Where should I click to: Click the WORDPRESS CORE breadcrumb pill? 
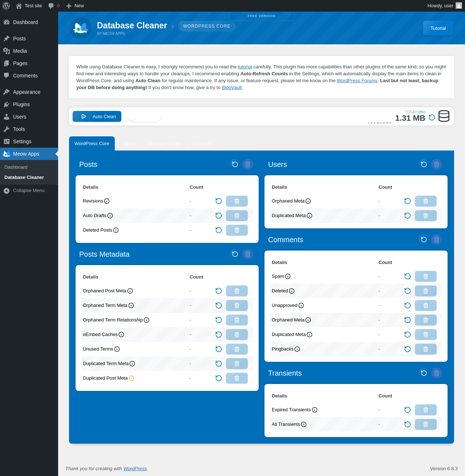click(207, 26)
